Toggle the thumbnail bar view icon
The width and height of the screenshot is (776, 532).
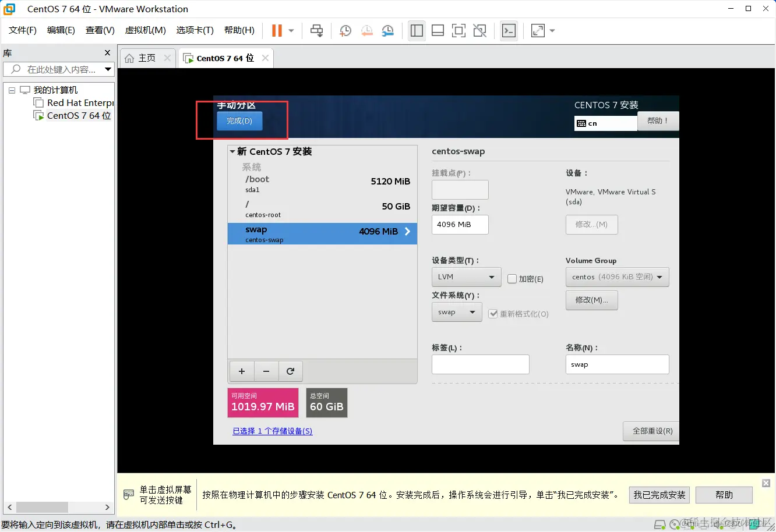click(438, 30)
